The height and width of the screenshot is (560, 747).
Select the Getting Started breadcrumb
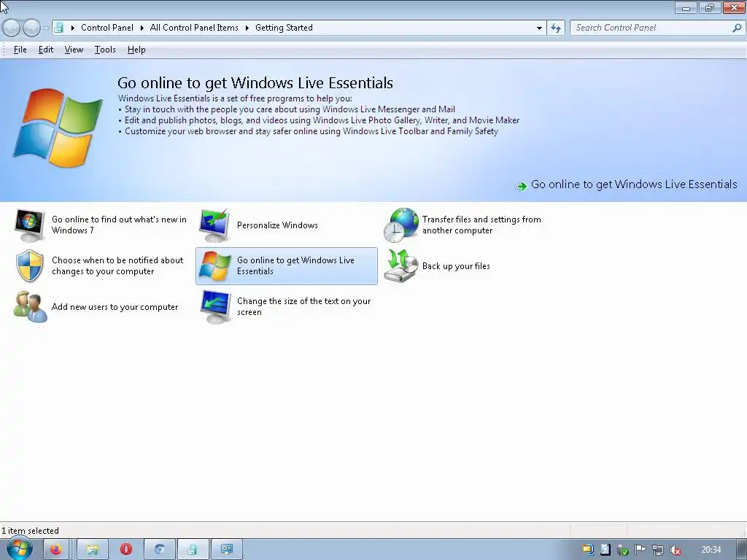pyautogui.click(x=284, y=28)
